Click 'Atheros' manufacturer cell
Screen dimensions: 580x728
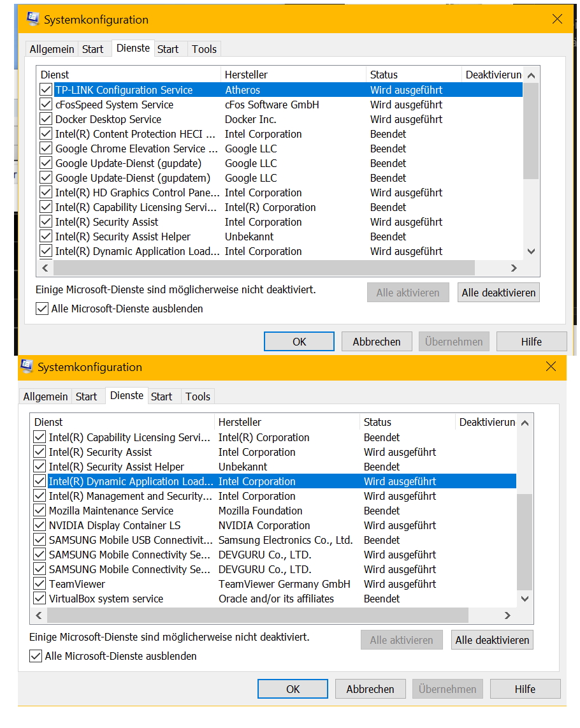(x=242, y=90)
